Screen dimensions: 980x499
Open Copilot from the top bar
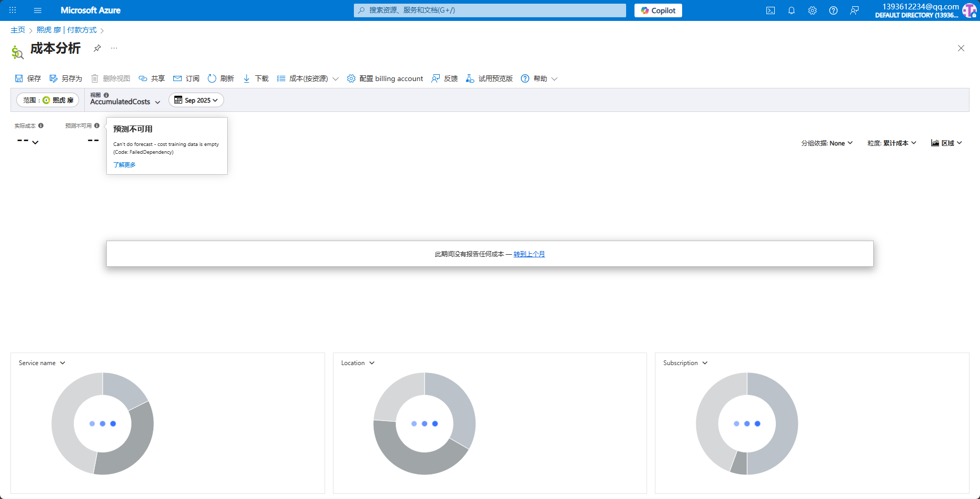pos(658,10)
